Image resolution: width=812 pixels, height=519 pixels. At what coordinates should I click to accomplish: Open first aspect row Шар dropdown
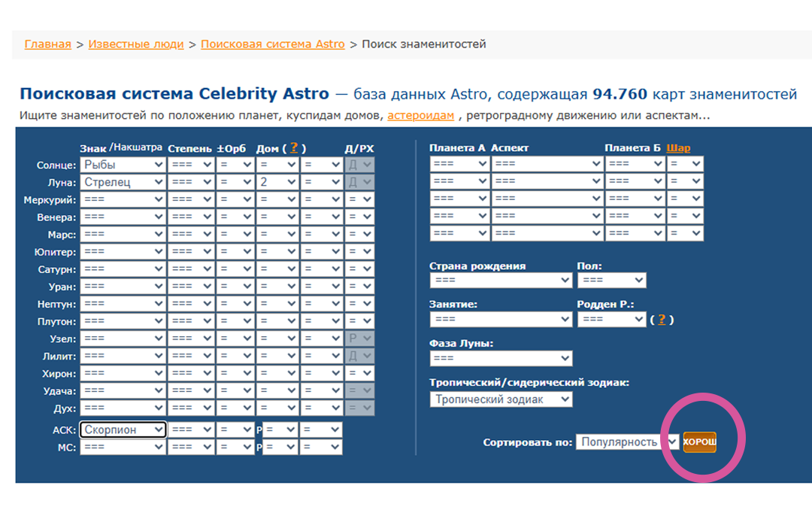pyautogui.click(x=685, y=164)
